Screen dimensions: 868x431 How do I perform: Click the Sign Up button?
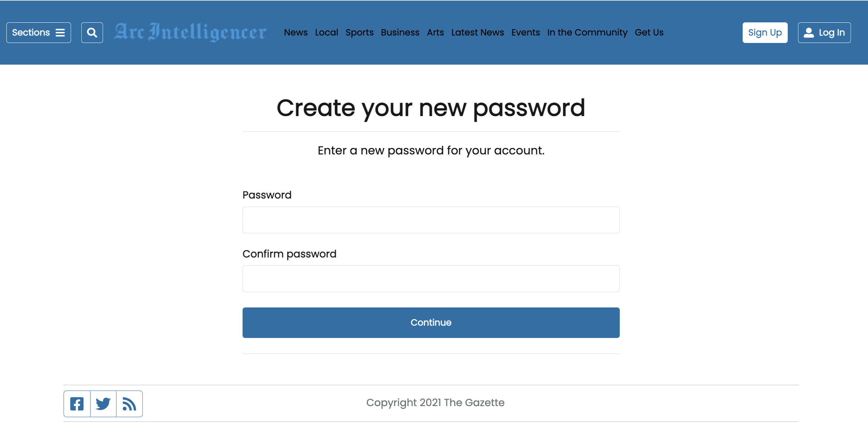click(765, 33)
